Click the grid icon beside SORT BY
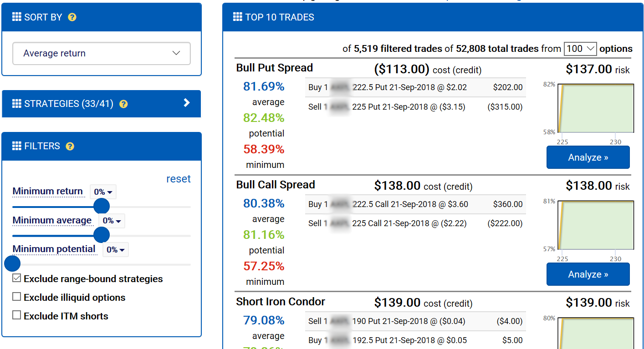The width and height of the screenshot is (644, 349). (x=17, y=17)
